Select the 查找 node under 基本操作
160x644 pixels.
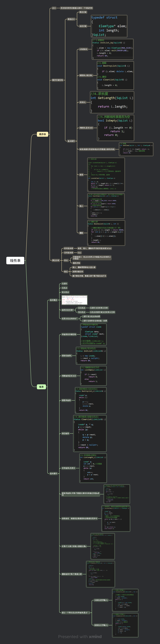click(81, 175)
